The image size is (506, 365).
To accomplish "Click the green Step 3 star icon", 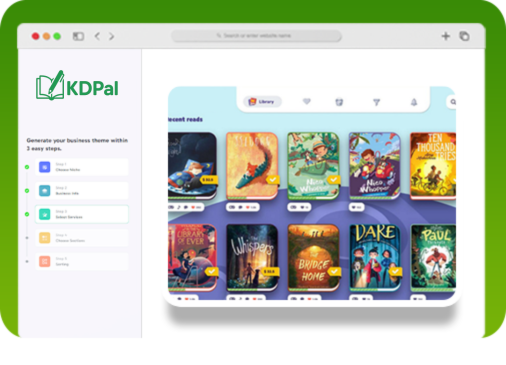I will 45,214.
